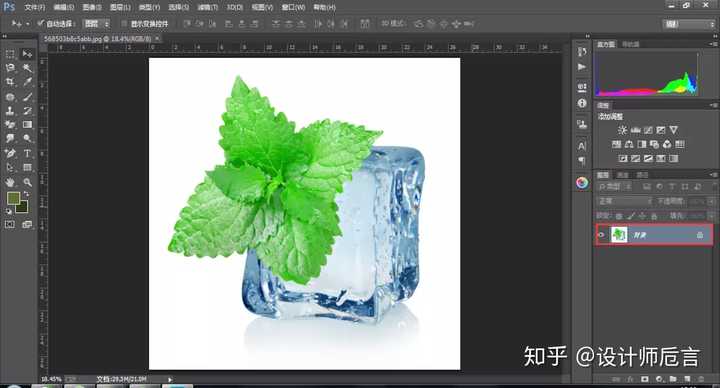
Task: Select the Eyedropper tool
Action: [28, 82]
